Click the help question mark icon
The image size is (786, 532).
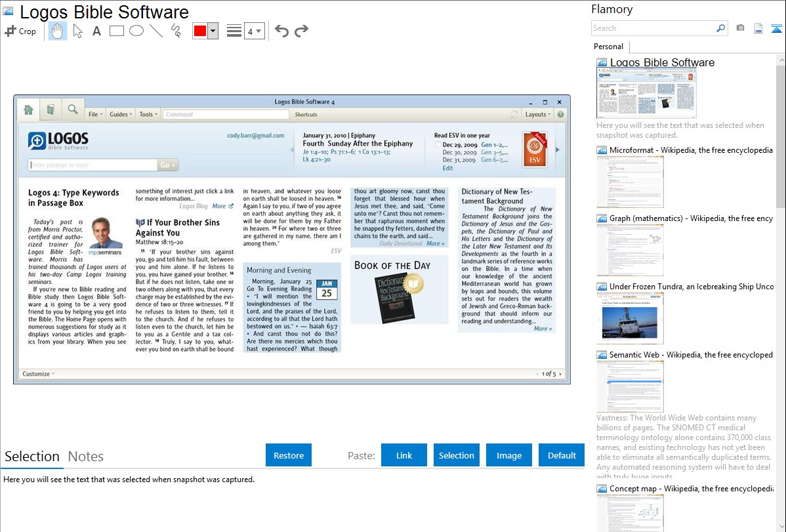pos(560,114)
